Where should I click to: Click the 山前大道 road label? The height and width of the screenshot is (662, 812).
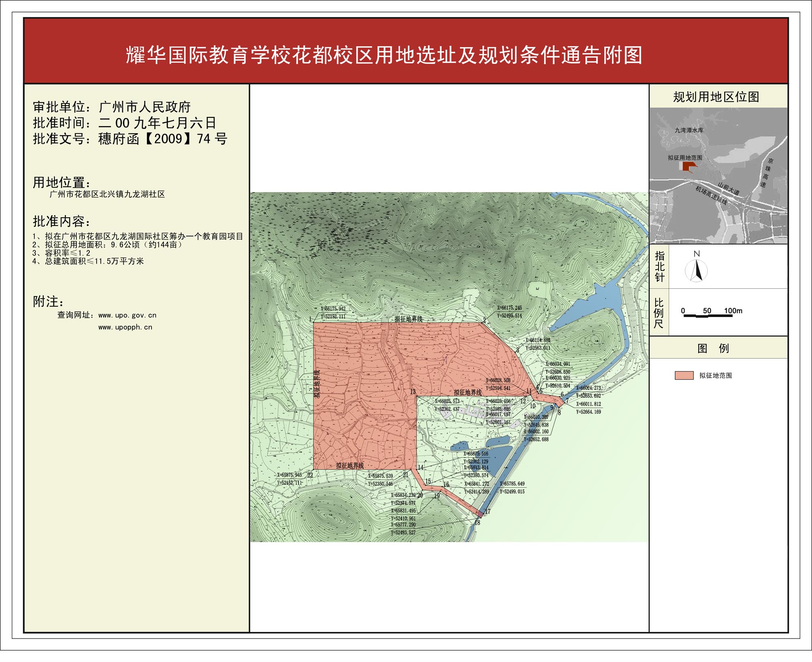click(x=729, y=188)
